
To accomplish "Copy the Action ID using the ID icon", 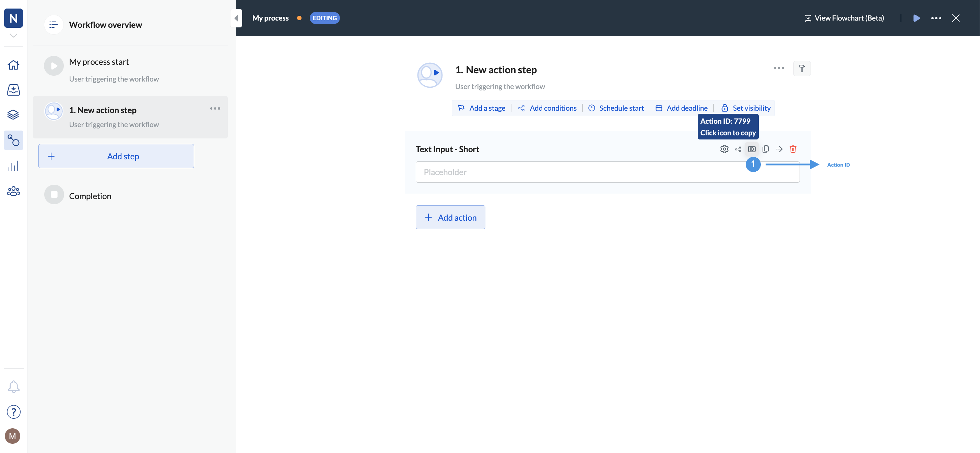I will point(751,149).
